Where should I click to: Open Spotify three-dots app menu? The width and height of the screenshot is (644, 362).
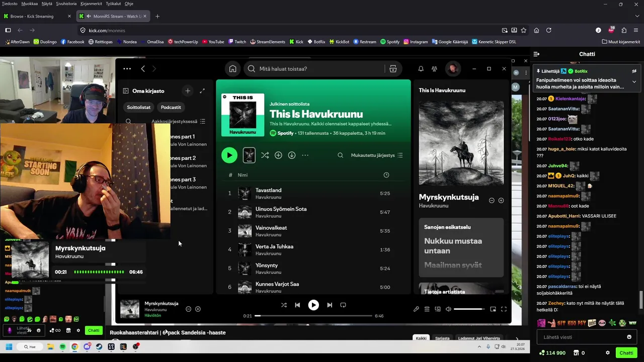127,69
